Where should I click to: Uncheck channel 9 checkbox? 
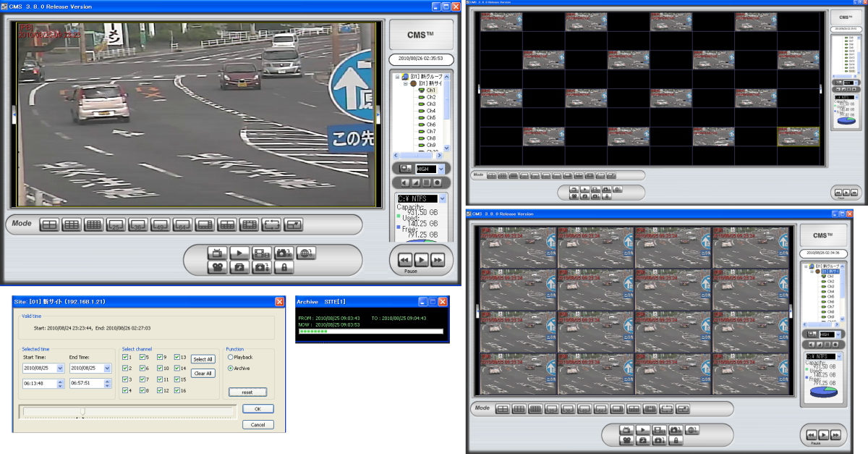[160, 357]
